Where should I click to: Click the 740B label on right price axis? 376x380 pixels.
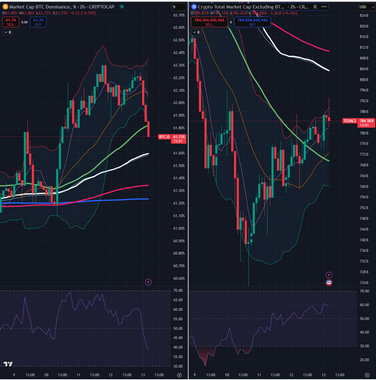pos(364,240)
